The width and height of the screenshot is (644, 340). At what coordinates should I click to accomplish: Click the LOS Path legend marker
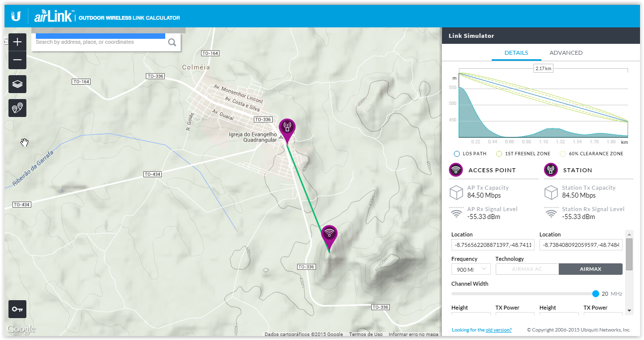[457, 154]
